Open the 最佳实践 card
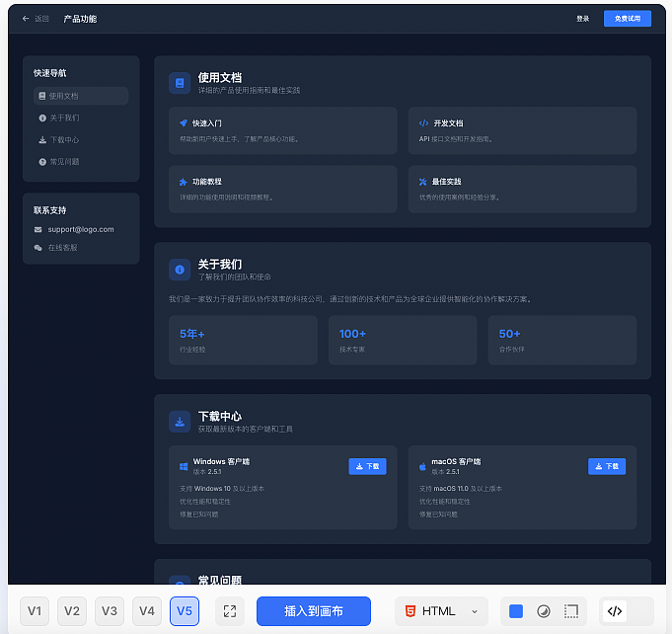The image size is (672, 634). point(522,189)
